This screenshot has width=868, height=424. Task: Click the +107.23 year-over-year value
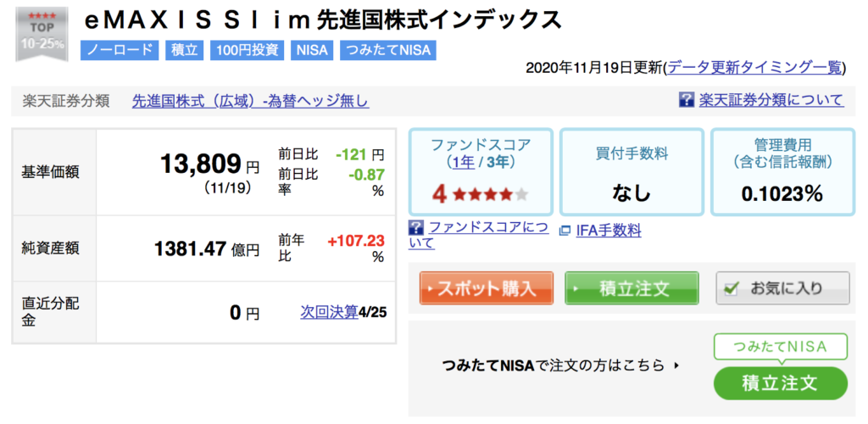click(x=355, y=242)
